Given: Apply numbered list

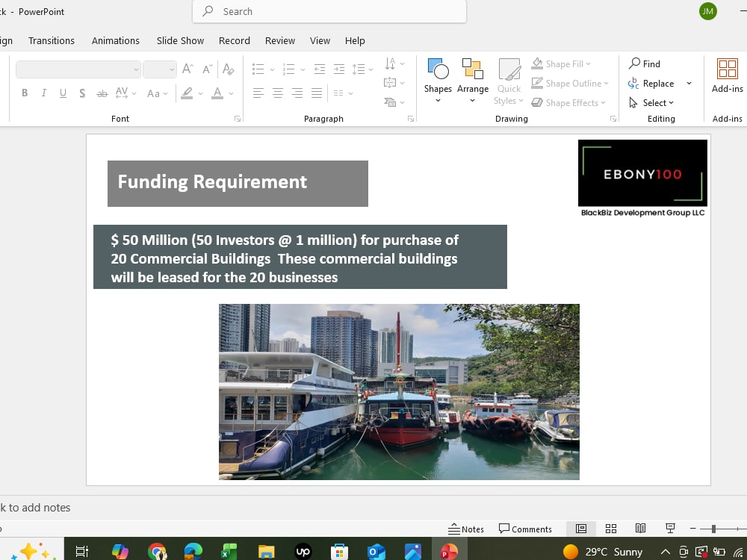Looking at the screenshot, I should pos(288,69).
